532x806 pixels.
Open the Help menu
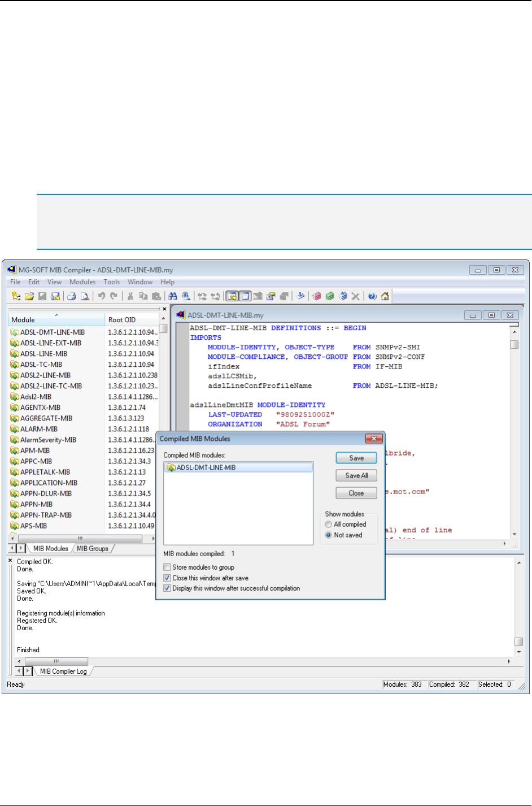(168, 282)
